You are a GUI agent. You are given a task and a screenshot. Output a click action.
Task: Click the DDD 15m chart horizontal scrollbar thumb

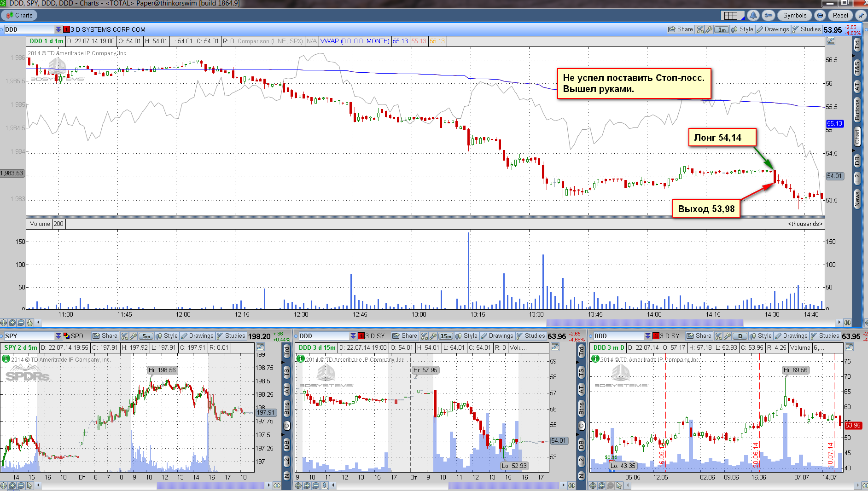(x=503, y=485)
